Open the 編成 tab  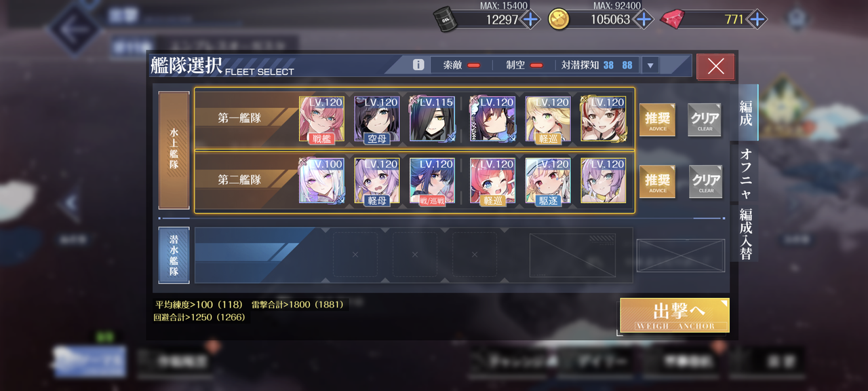(745, 113)
